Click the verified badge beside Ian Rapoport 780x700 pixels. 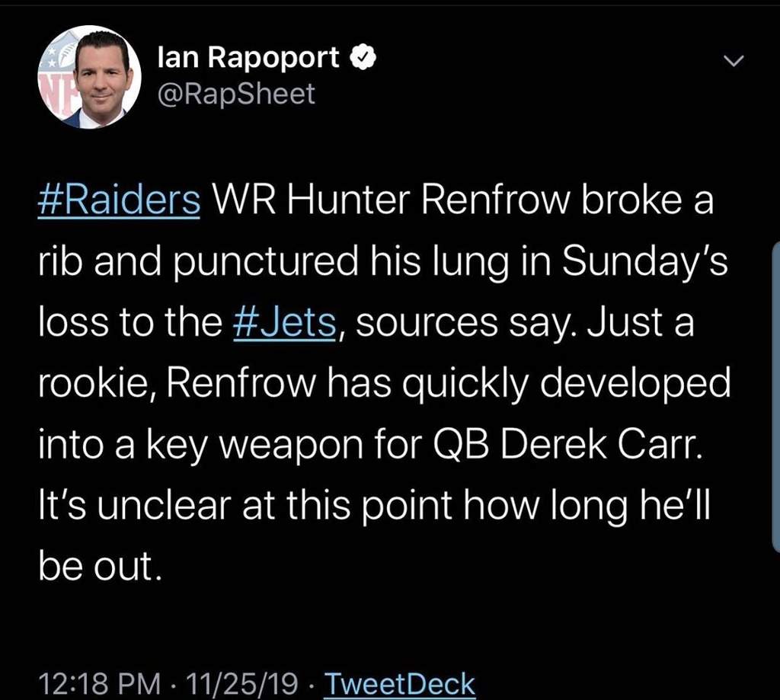pos(363,58)
